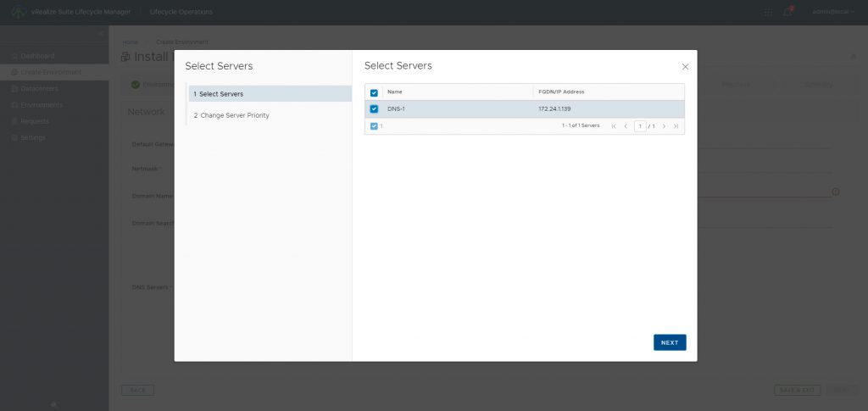Collapse the sidebar with the chevron icon

(100, 34)
